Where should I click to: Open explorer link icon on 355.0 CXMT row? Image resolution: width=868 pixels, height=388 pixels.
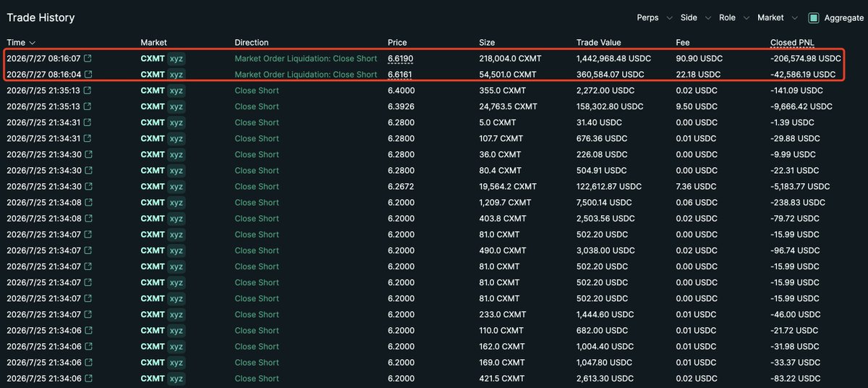click(88, 90)
